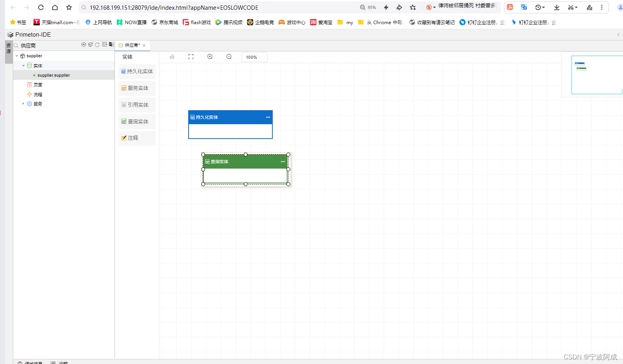Open the 书签 bookmarks entry
The image size is (623, 364).
coord(18,22)
